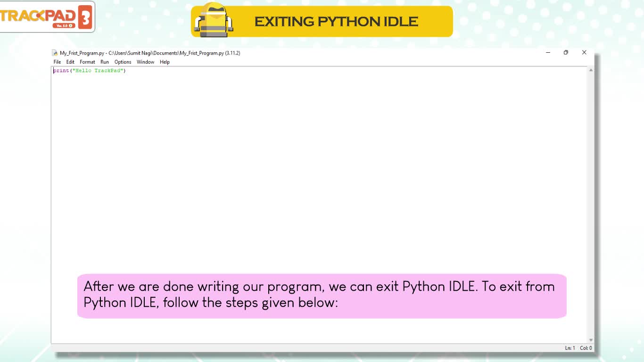
Task: Open the Help menu
Action: 165,62
